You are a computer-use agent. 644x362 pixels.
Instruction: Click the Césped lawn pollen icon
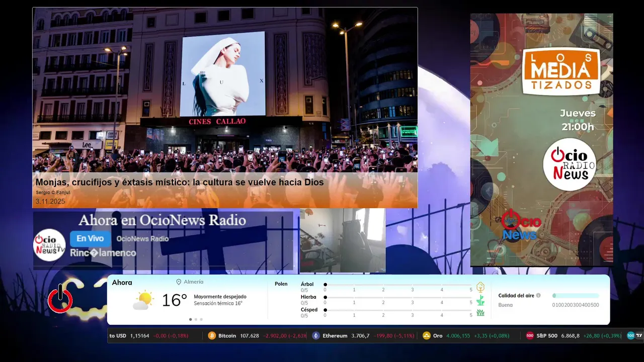point(480,313)
